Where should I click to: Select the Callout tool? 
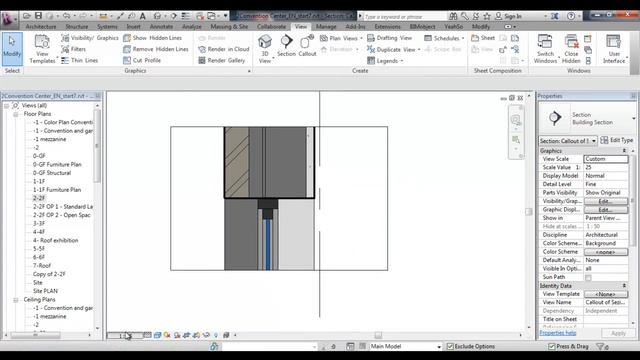pos(307,46)
